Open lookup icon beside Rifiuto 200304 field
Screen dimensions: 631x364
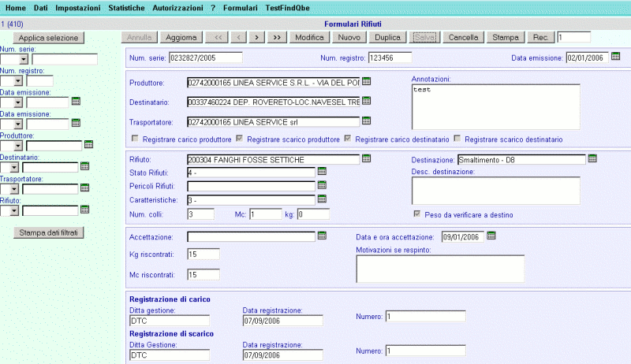tap(366, 158)
